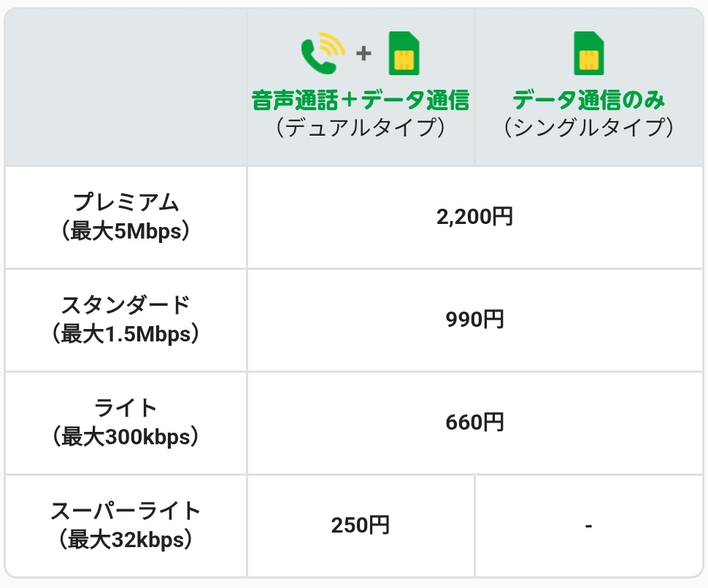Select the スーパーライト plan name
This screenshot has height=588, width=708.
tap(126, 510)
